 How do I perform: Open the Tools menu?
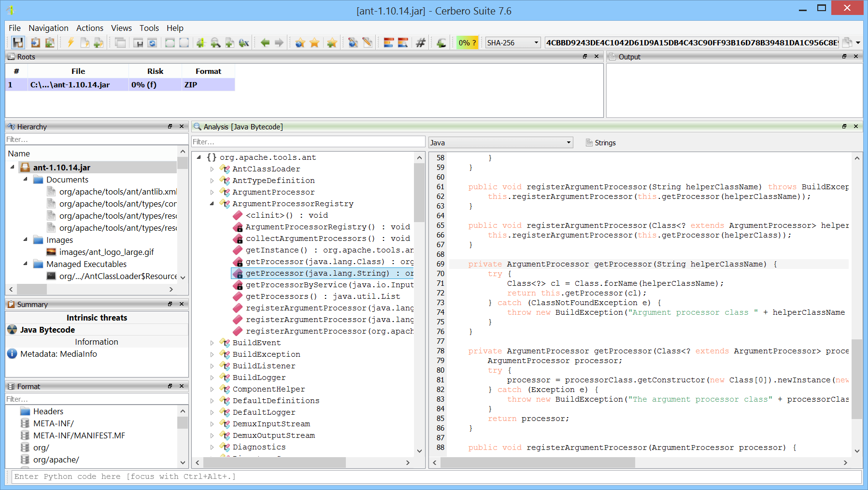[149, 28]
